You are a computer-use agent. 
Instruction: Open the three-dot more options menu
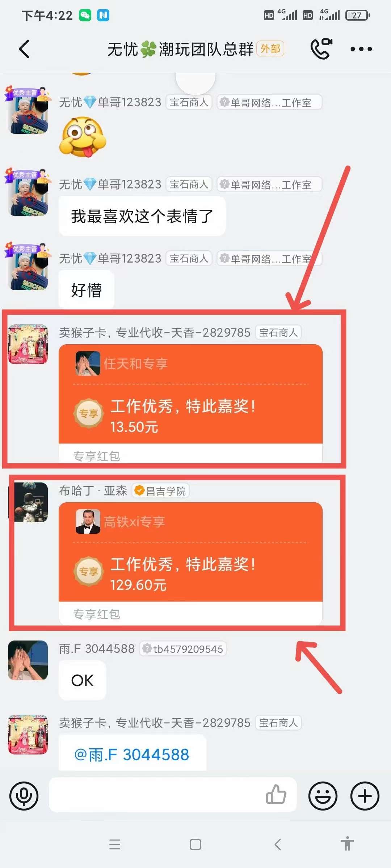[x=361, y=49]
